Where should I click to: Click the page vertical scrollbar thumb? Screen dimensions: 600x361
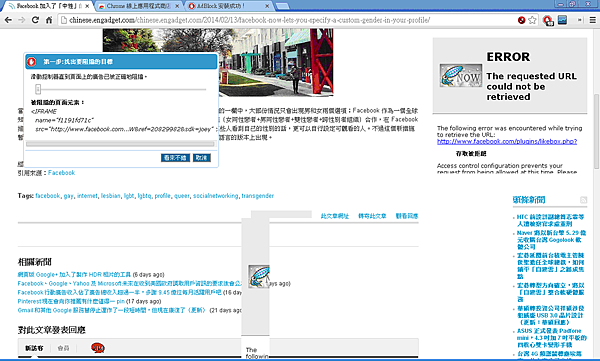(x=596, y=130)
